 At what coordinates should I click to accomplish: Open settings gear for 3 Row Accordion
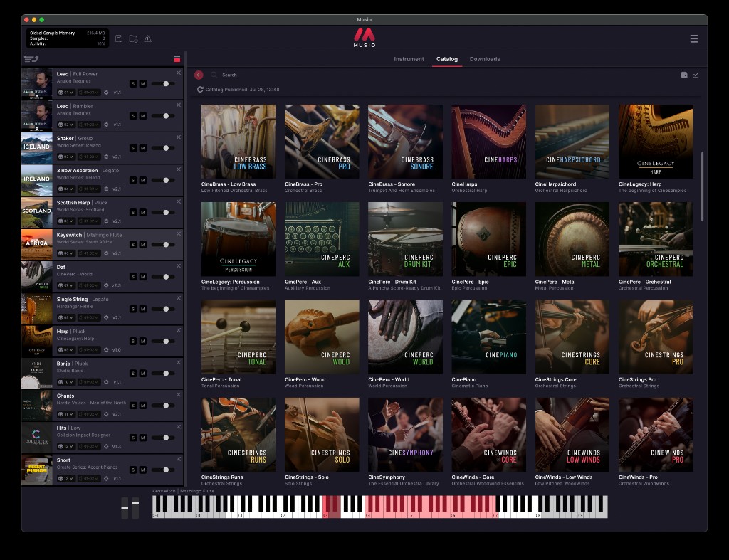coord(106,189)
